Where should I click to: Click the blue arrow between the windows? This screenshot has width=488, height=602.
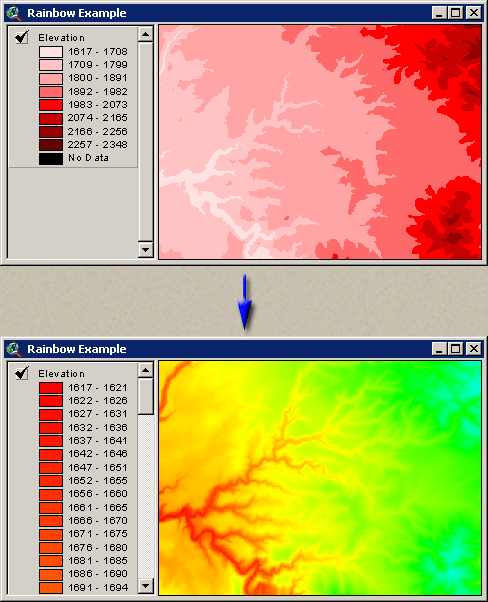tap(245, 302)
